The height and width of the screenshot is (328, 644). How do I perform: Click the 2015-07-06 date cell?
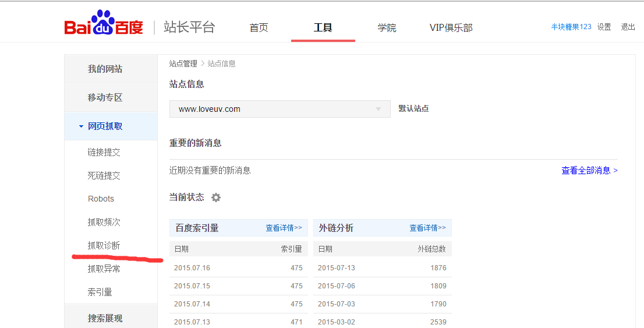click(x=337, y=286)
